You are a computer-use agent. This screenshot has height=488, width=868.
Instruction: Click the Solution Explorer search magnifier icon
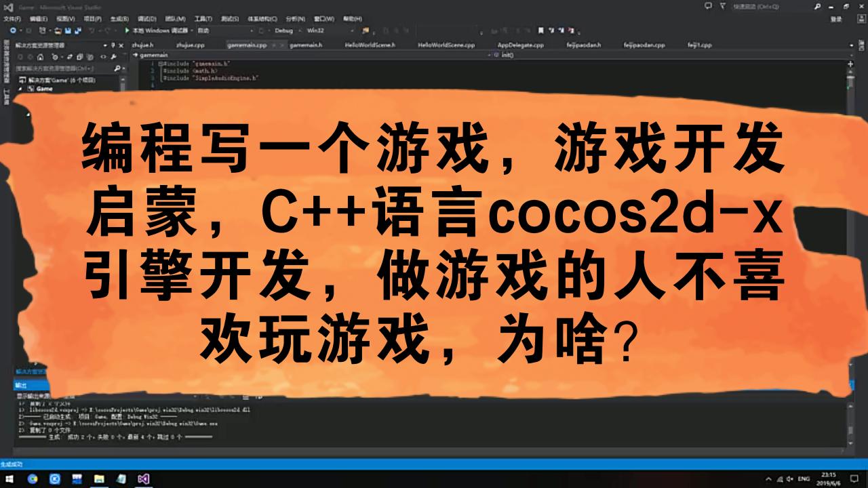pos(117,68)
